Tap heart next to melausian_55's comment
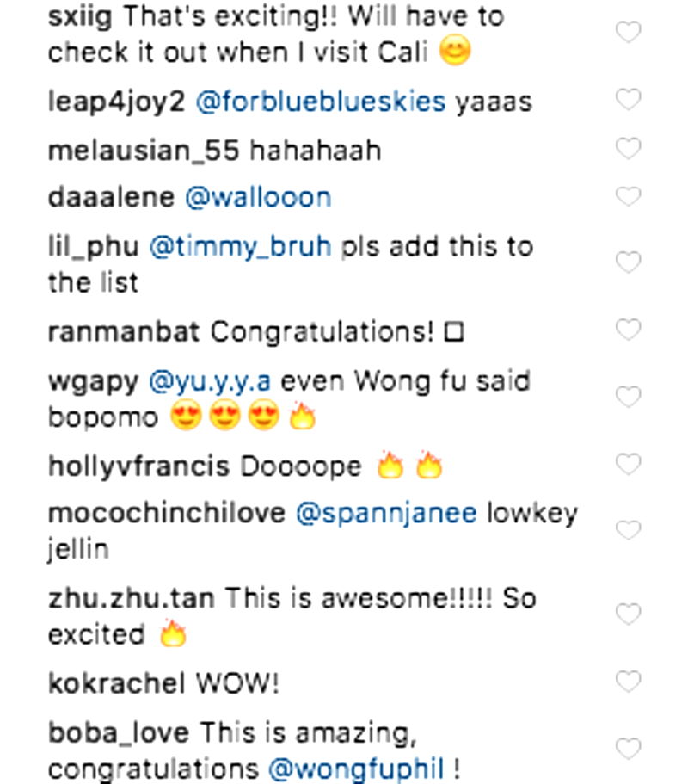This screenshot has width=688, height=784. coord(628,149)
